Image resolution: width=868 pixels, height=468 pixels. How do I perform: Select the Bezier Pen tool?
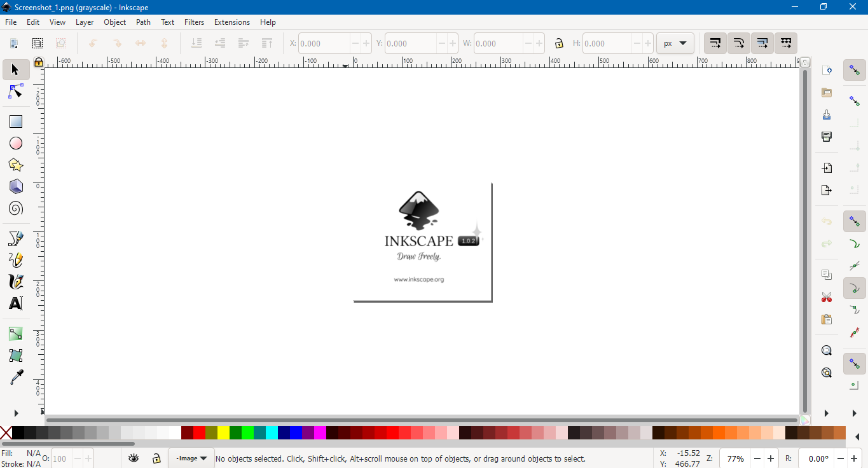click(x=16, y=238)
